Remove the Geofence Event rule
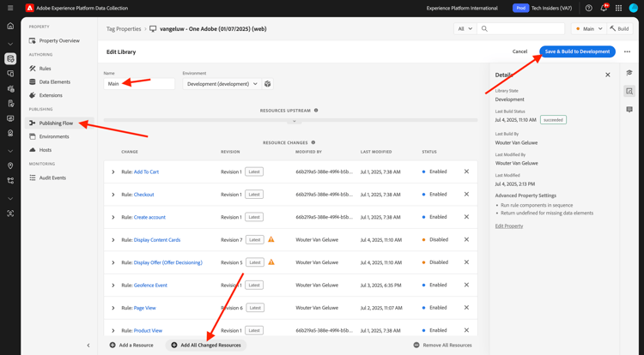The width and height of the screenshot is (644, 355). (x=466, y=285)
